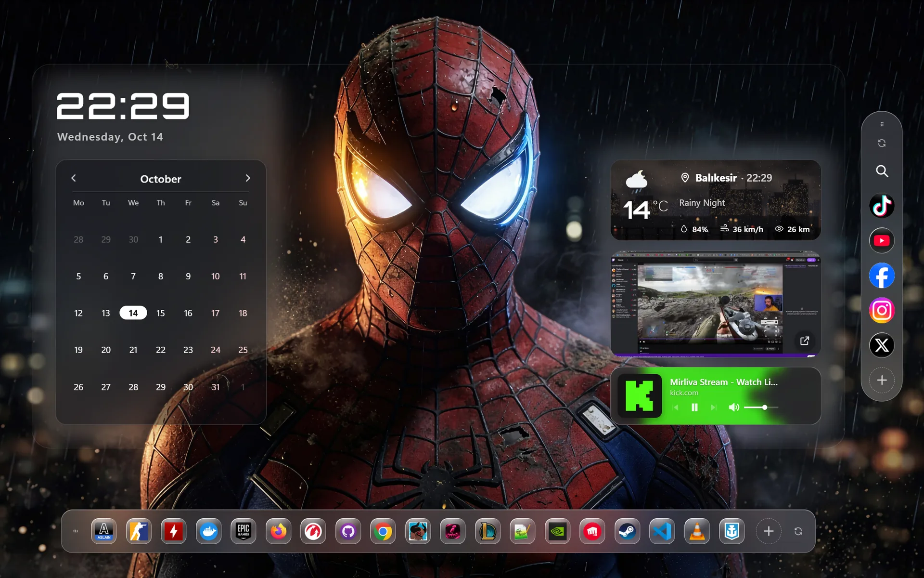
Task: Launch Docker Desktop from the dock
Action: 209,531
